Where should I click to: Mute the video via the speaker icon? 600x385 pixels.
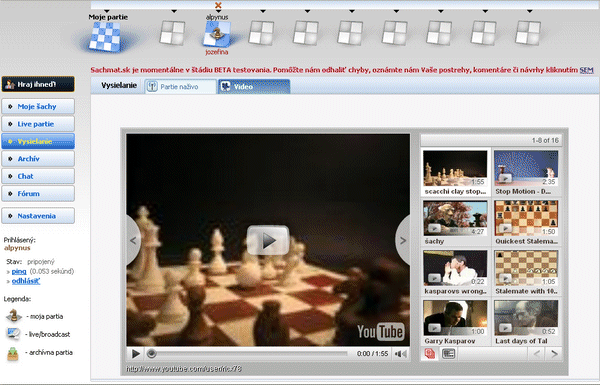[401, 354]
